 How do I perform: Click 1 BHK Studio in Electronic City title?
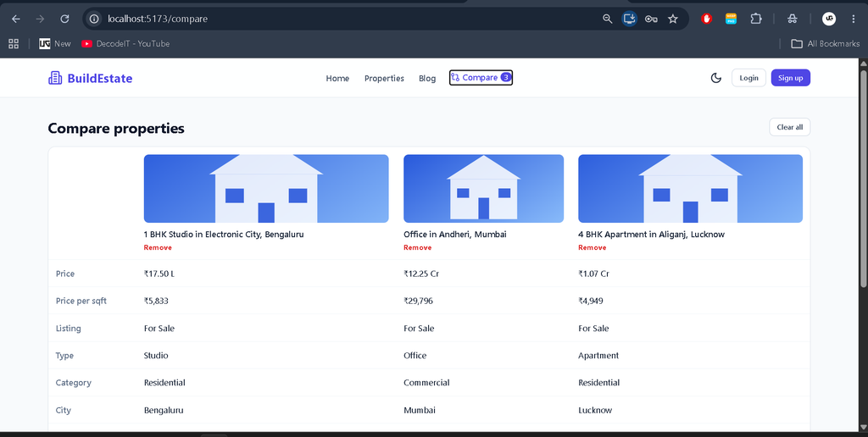[224, 235]
